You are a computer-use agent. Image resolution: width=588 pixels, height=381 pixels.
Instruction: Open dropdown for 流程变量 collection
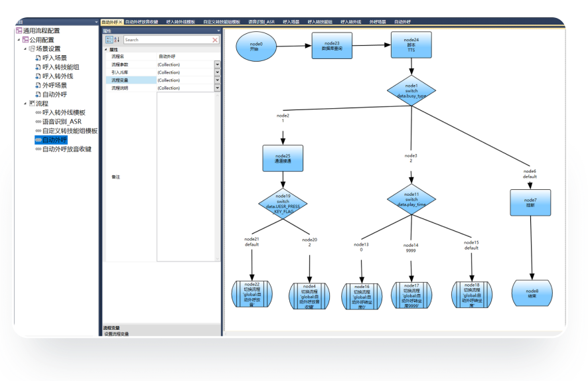pyautogui.click(x=217, y=80)
